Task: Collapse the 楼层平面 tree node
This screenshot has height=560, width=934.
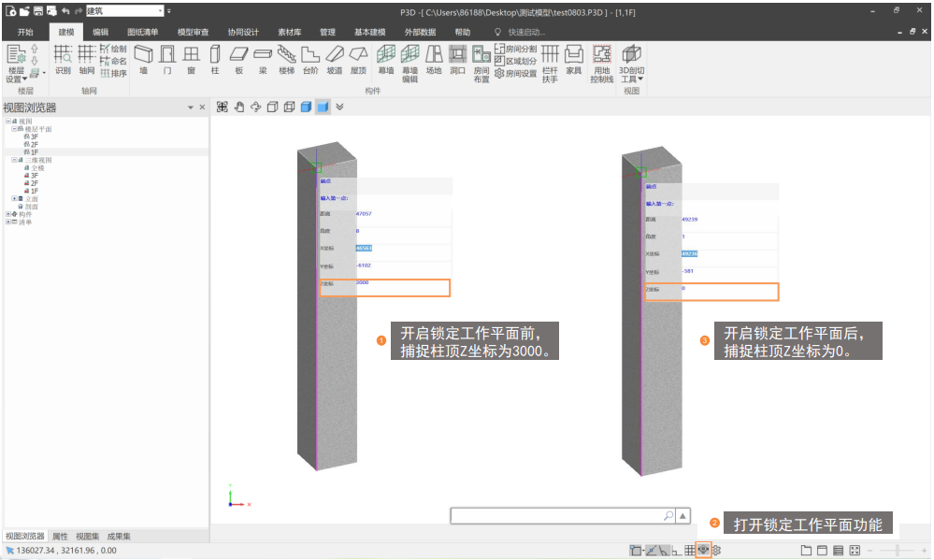Action: pyautogui.click(x=15, y=129)
